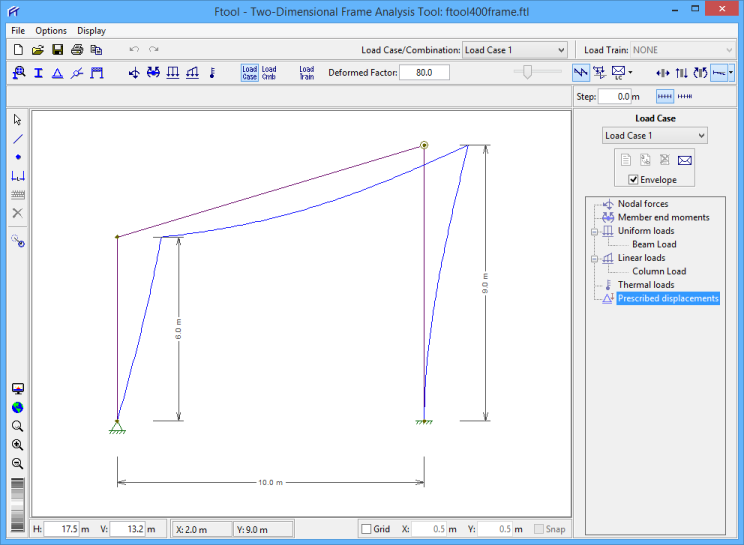Enable the Grid checkbox
Image resolution: width=744 pixels, height=545 pixels.
pos(367,529)
